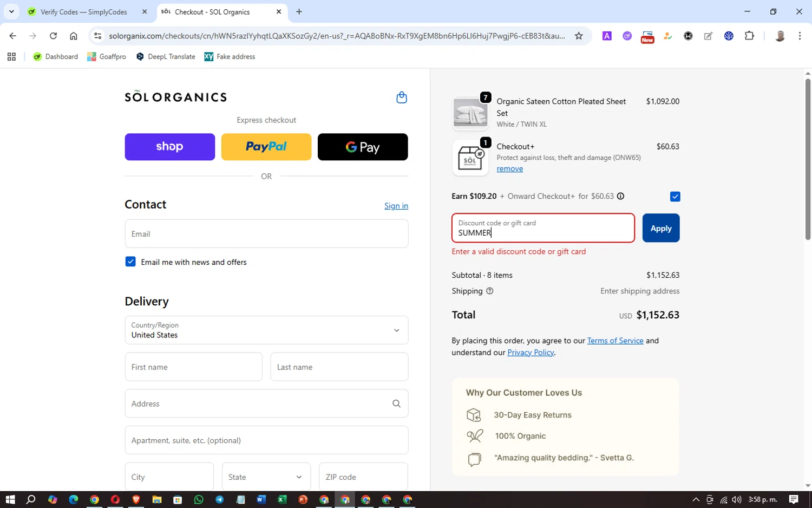Open the Windows Start menu
Viewport: 812px width, 508px height.
pyautogui.click(x=10, y=499)
